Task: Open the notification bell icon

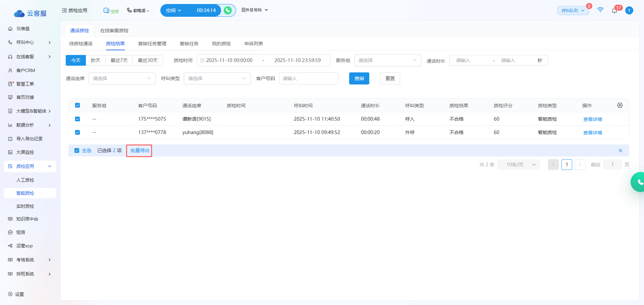Action: 614,11
